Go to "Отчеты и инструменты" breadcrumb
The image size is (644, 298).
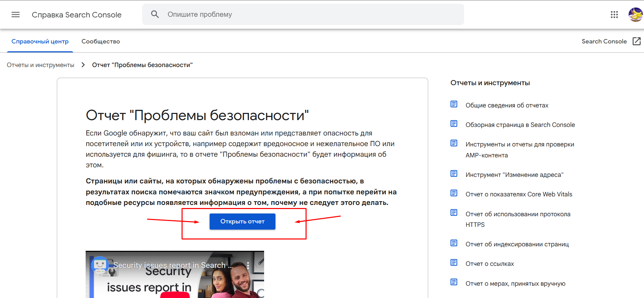pos(40,65)
